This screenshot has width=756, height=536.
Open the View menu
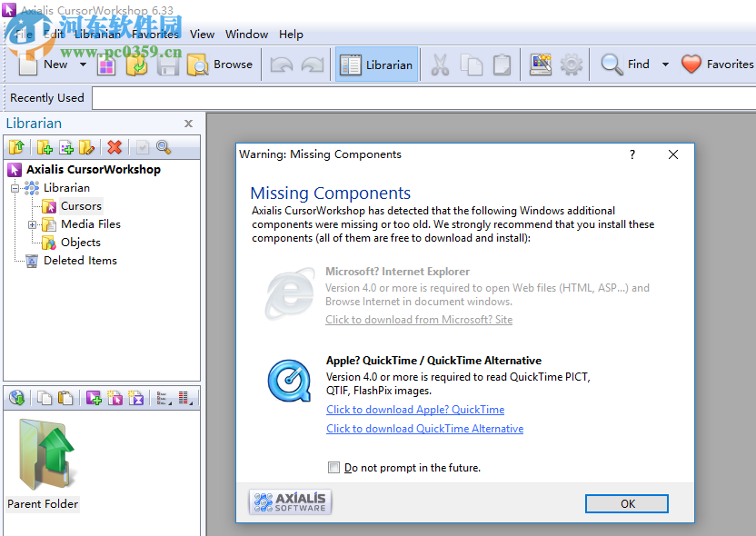[x=202, y=35]
